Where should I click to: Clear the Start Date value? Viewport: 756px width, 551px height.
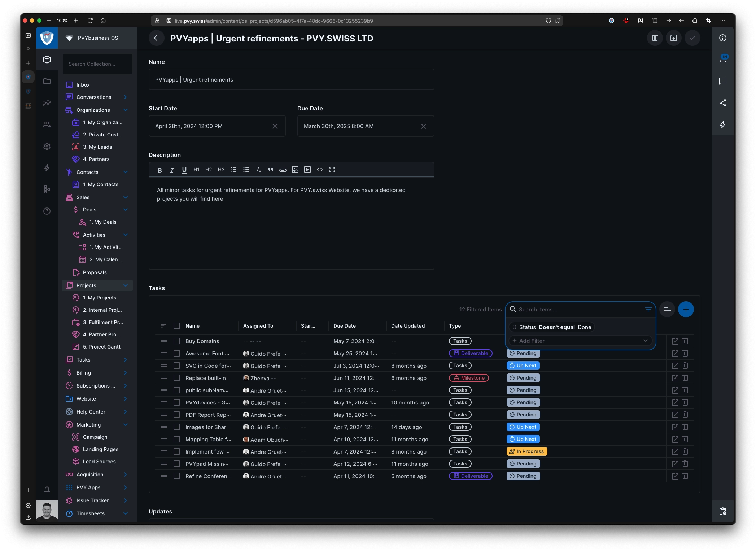(275, 126)
